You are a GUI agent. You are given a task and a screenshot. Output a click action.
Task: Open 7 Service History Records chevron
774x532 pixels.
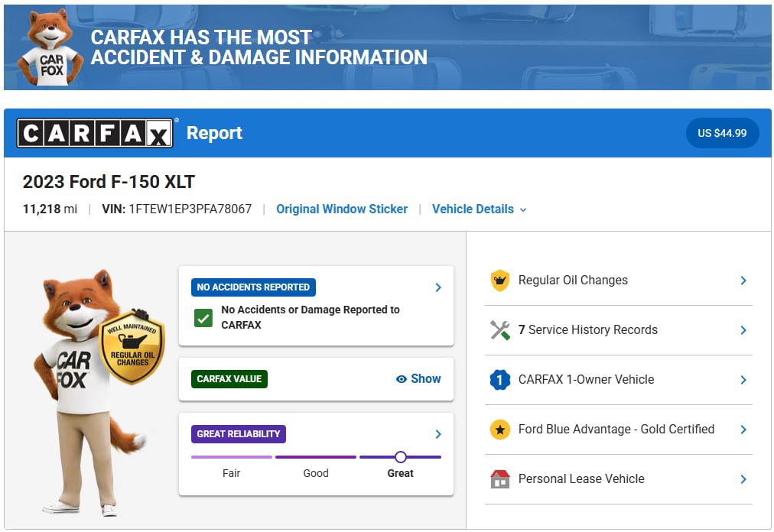[743, 330]
